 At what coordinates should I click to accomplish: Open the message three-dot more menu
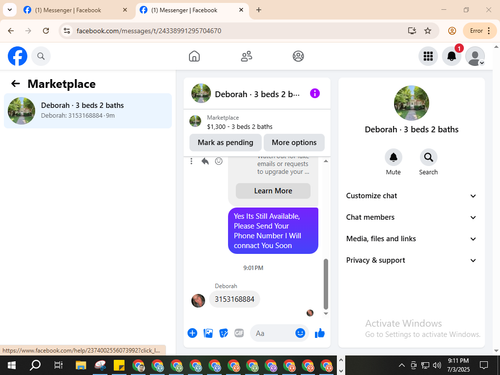(x=191, y=161)
